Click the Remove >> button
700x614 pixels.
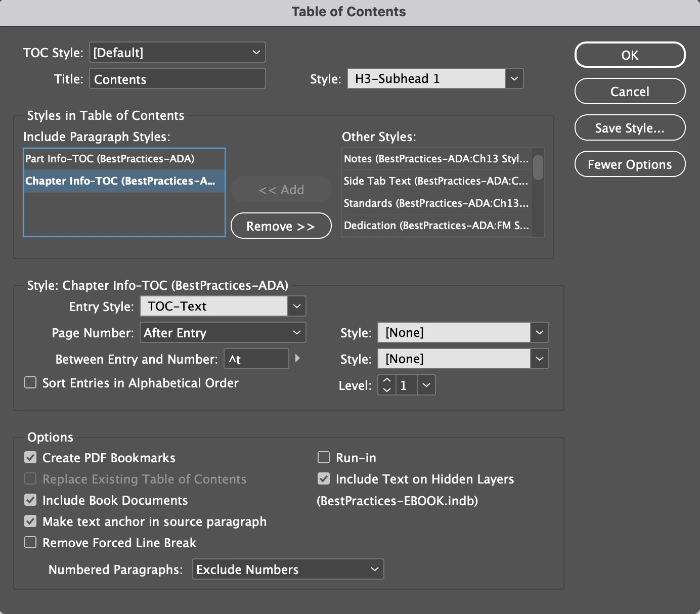coord(281,226)
